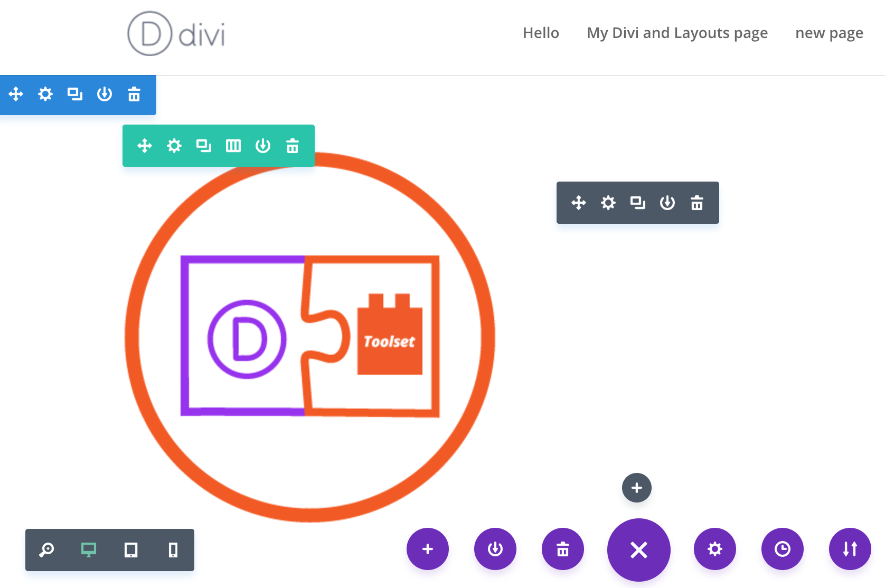Change the column structure on the green row toolbar

[233, 146]
